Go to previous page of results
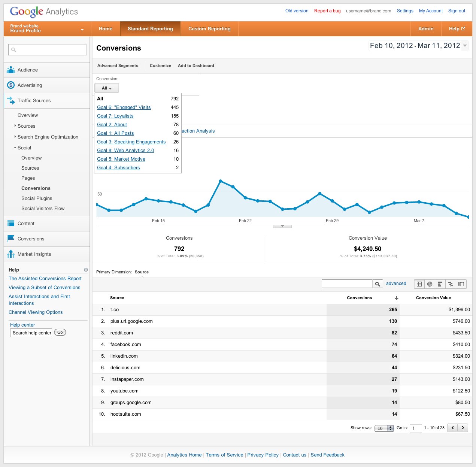The image size is (476, 467). (453, 428)
